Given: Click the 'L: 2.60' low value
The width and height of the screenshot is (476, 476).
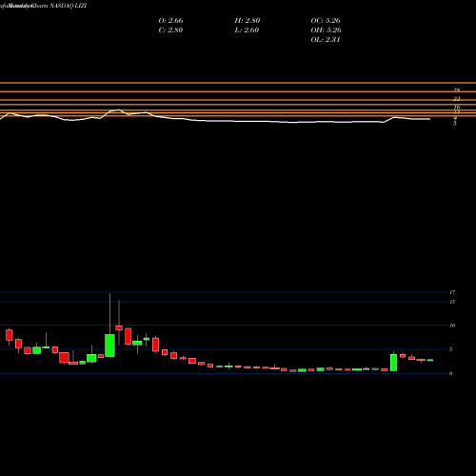Looking at the screenshot, I should (x=247, y=30).
